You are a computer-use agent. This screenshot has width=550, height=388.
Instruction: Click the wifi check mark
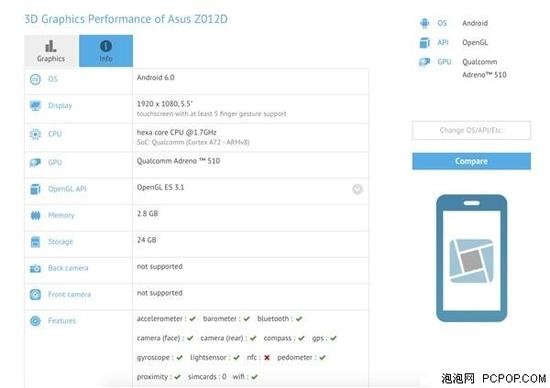click(255, 377)
